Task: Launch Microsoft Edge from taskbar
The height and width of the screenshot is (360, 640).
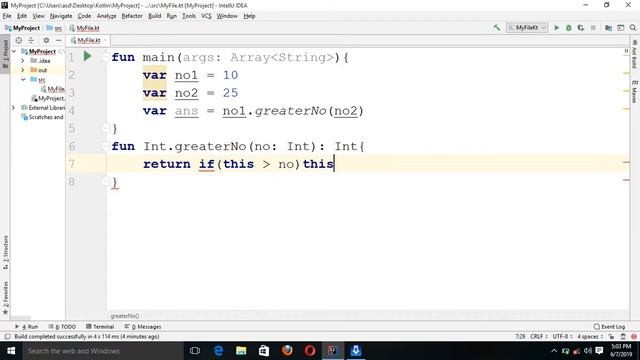Action: point(218,351)
